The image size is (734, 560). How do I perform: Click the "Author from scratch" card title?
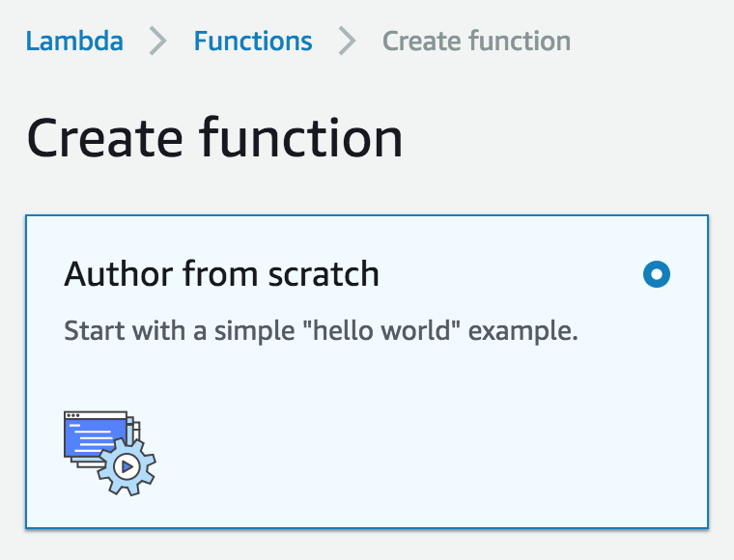point(221,275)
